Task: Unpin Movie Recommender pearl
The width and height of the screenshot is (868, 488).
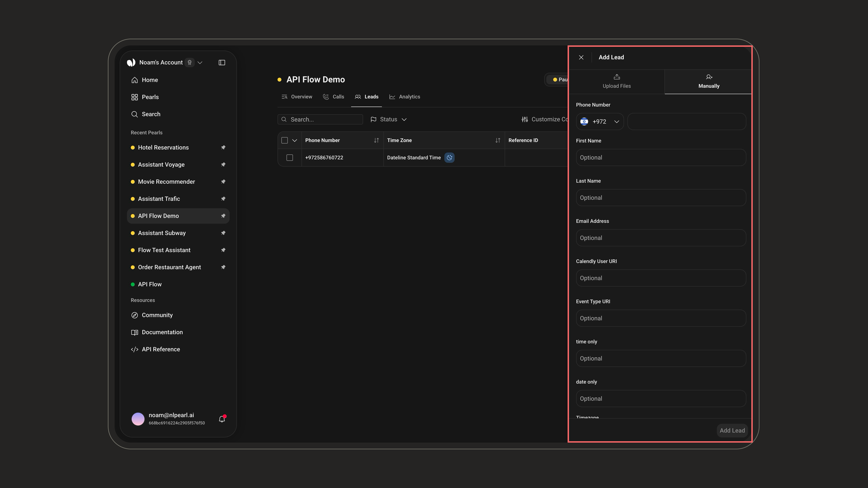Action: point(223,182)
